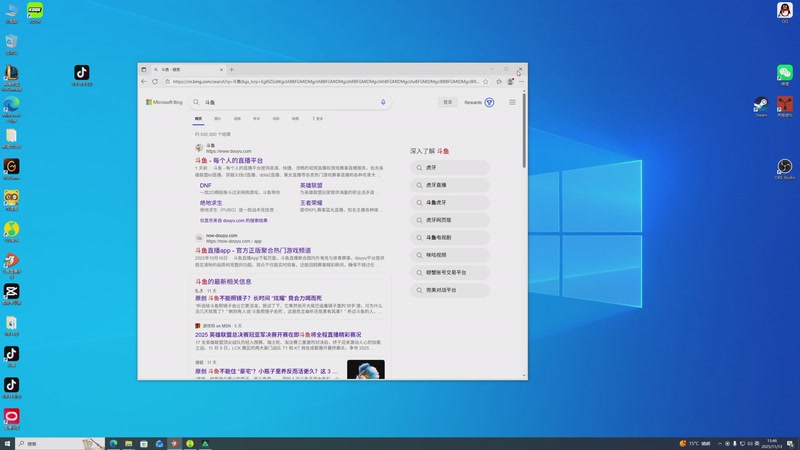Open the Rewards trophy icon
Screen dimensions: 800x450
coord(489,103)
